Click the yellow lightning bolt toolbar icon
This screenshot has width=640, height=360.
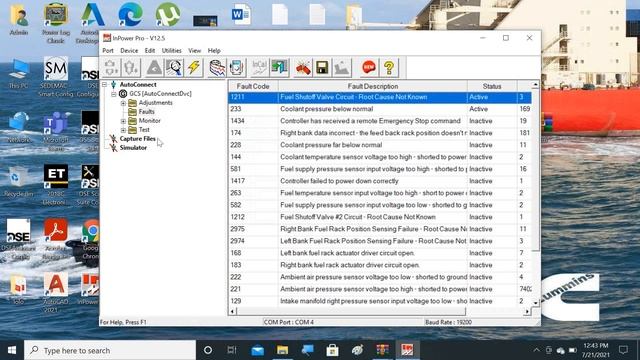click(x=193, y=67)
